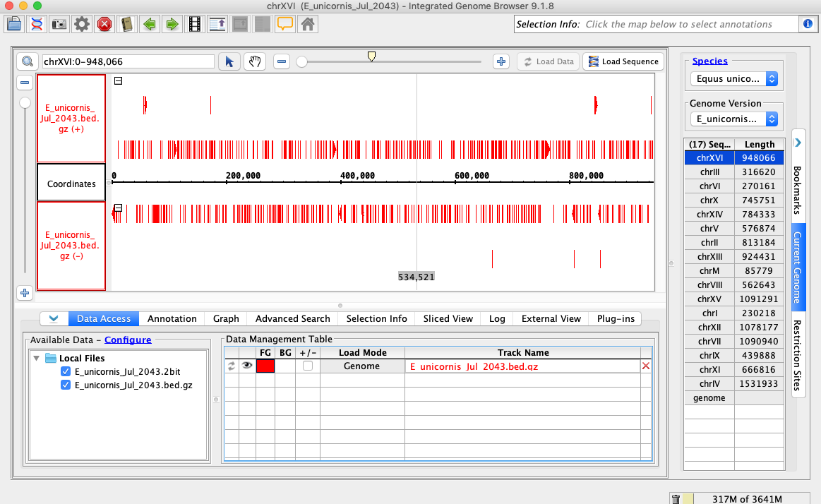Click the blue info icon beside Selection Info
821x504 pixels.
tap(808, 24)
